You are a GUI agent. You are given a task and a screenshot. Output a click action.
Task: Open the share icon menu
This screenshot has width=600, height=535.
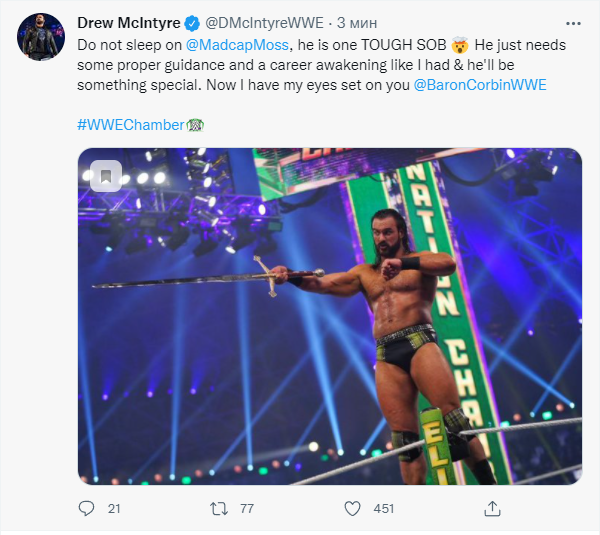pyautogui.click(x=491, y=509)
